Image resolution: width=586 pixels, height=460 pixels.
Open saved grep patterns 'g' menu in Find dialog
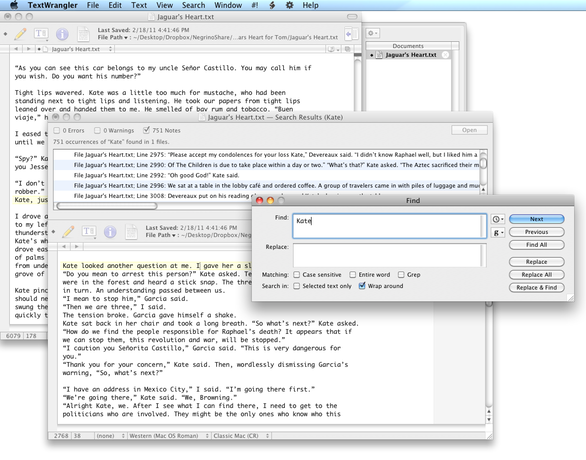[x=498, y=232]
